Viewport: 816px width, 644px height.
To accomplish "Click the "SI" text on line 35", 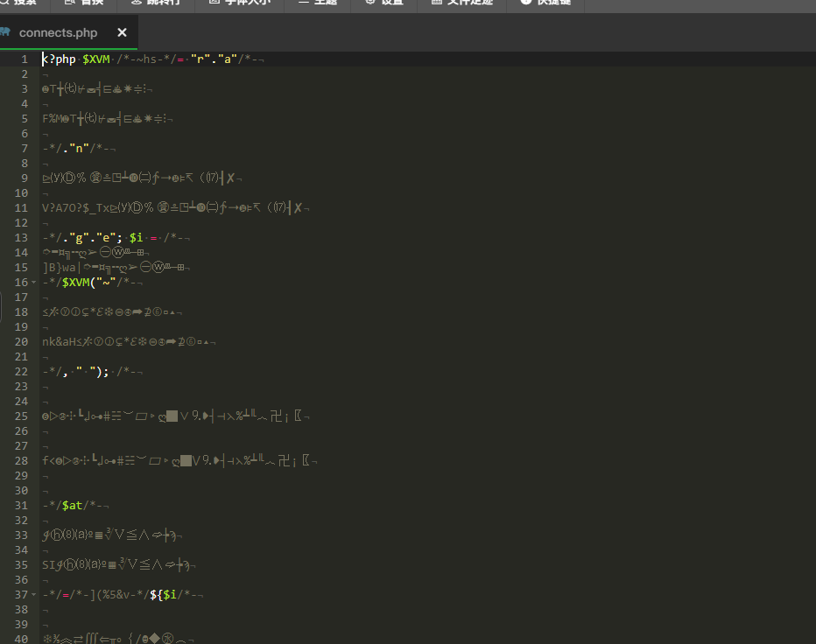I will tap(48, 565).
